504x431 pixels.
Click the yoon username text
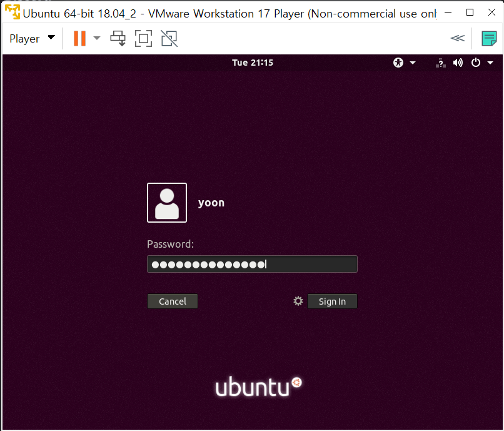pos(211,203)
